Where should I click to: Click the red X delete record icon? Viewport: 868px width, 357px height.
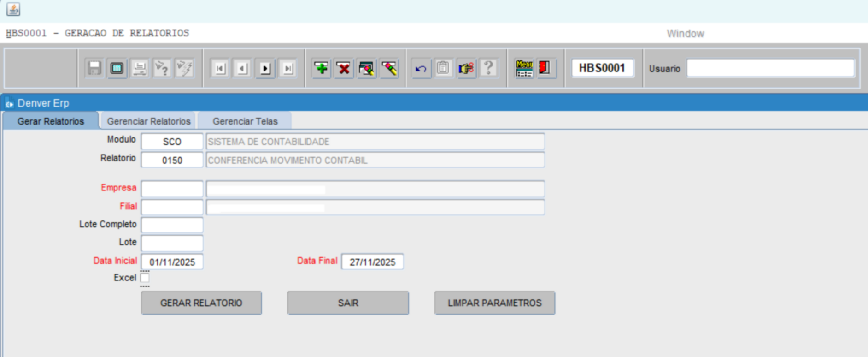tap(344, 69)
